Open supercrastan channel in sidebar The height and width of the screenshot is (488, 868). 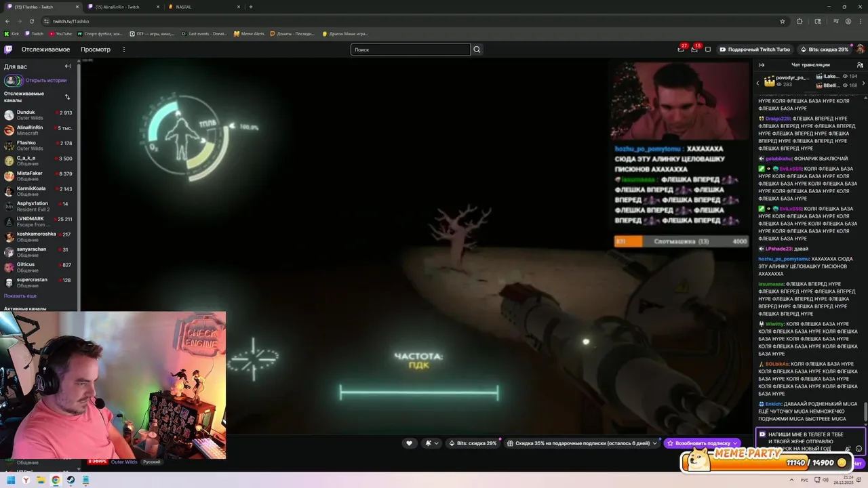[39, 282]
